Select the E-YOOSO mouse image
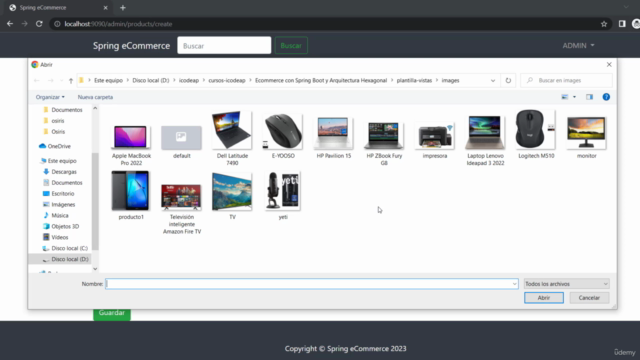 tap(283, 136)
